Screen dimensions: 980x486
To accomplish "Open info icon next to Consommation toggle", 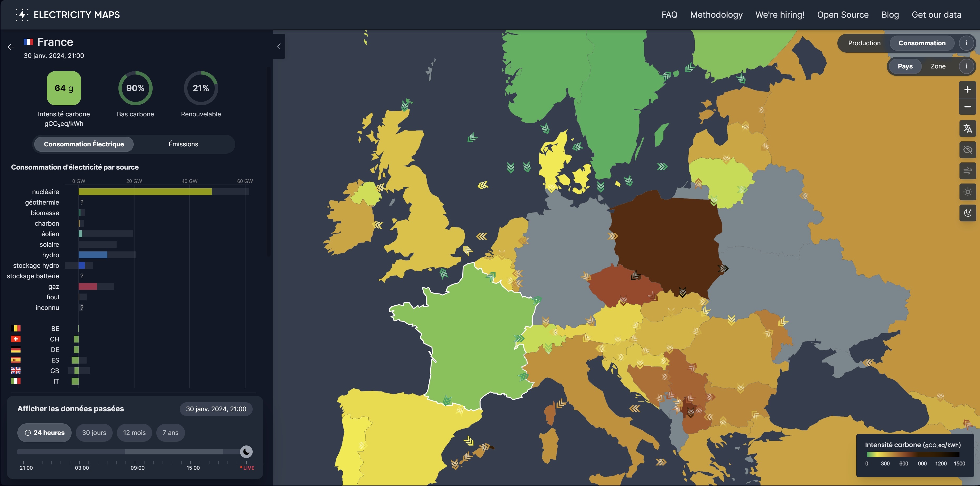I will coord(966,43).
